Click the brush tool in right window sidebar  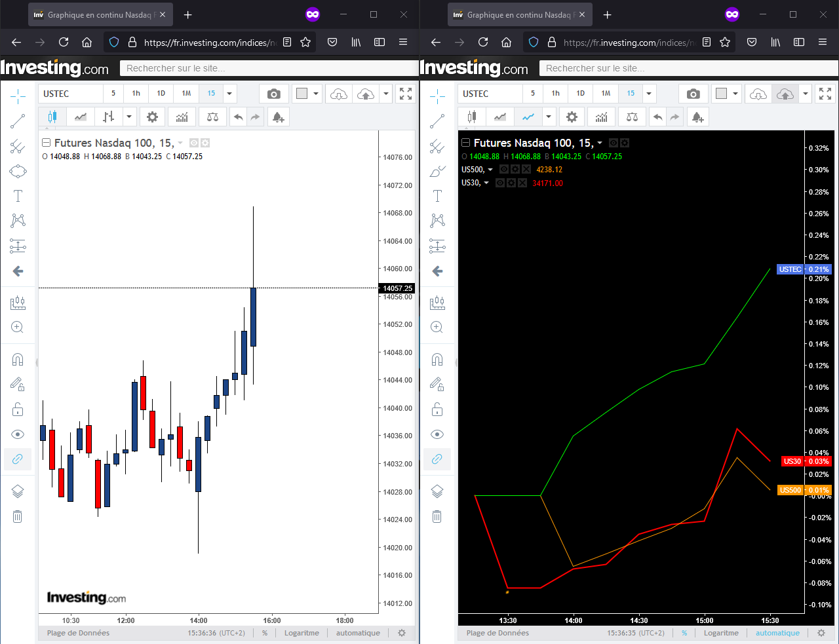tap(437, 171)
